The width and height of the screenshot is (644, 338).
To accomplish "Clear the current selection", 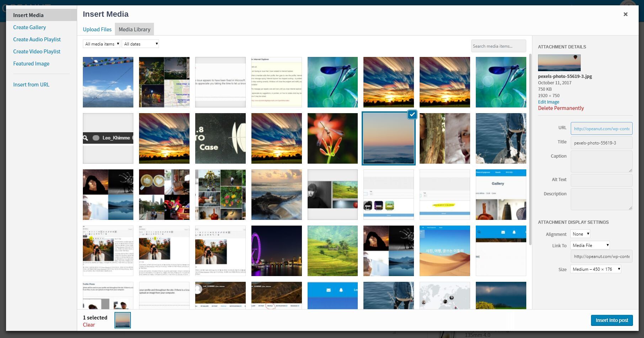I will (x=89, y=324).
